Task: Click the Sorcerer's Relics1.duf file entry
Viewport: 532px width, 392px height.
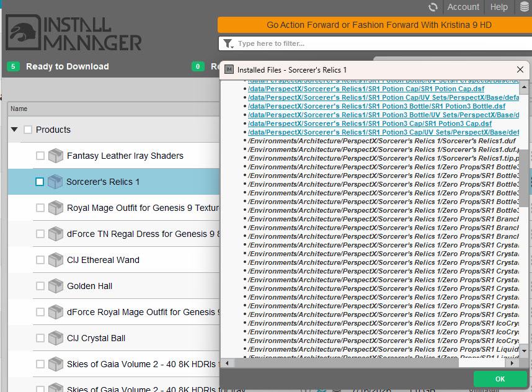Action: [382, 141]
